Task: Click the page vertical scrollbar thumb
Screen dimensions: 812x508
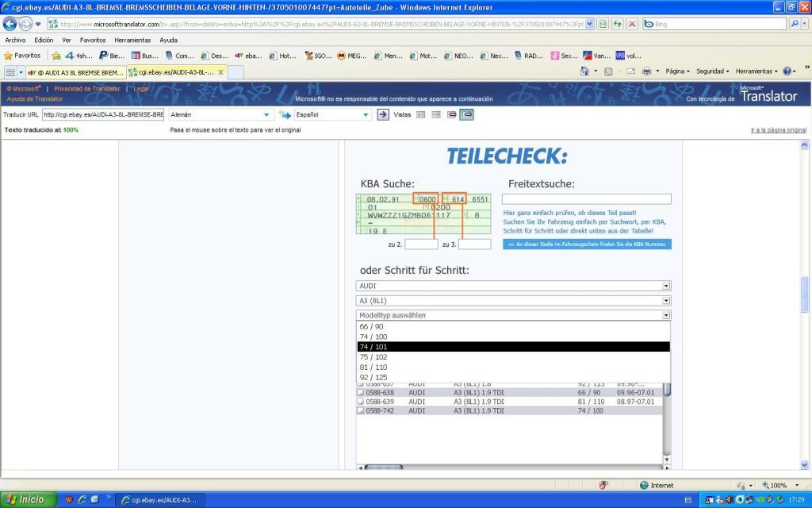Action: (x=804, y=294)
